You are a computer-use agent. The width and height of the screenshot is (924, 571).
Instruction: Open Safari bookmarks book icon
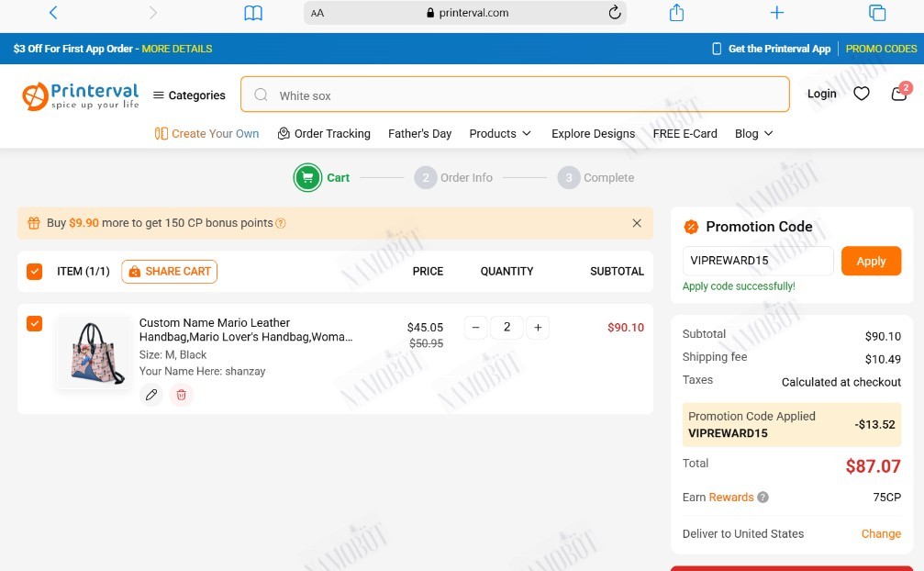tap(253, 13)
